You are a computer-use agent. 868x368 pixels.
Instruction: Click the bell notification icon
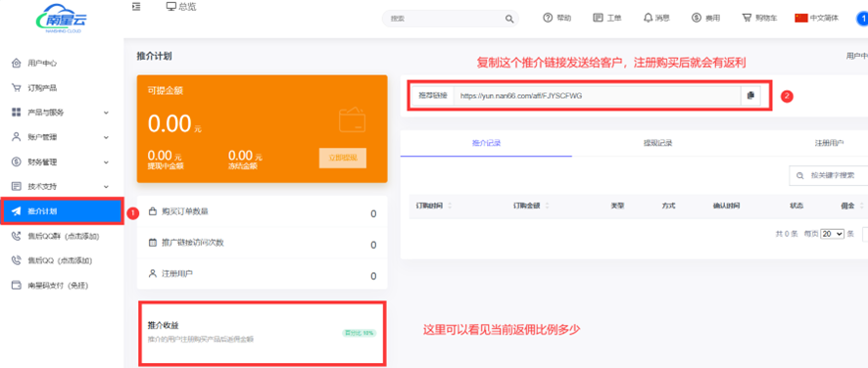(x=648, y=18)
